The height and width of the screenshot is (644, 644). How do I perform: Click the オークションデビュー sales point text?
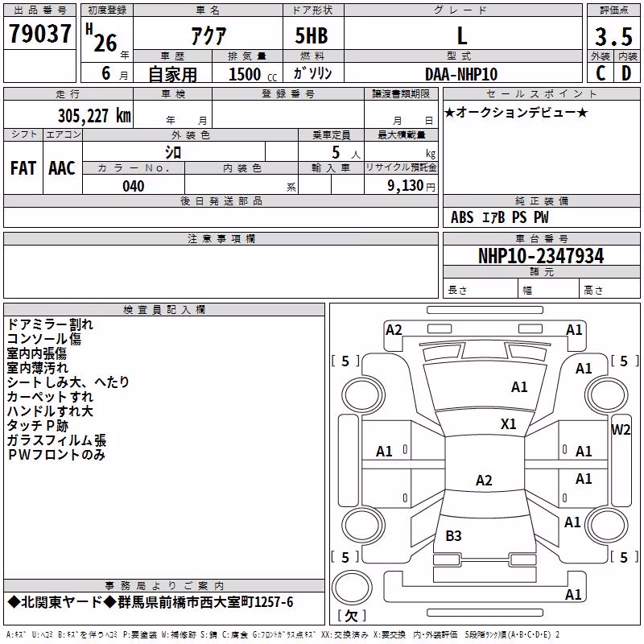point(516,112)
